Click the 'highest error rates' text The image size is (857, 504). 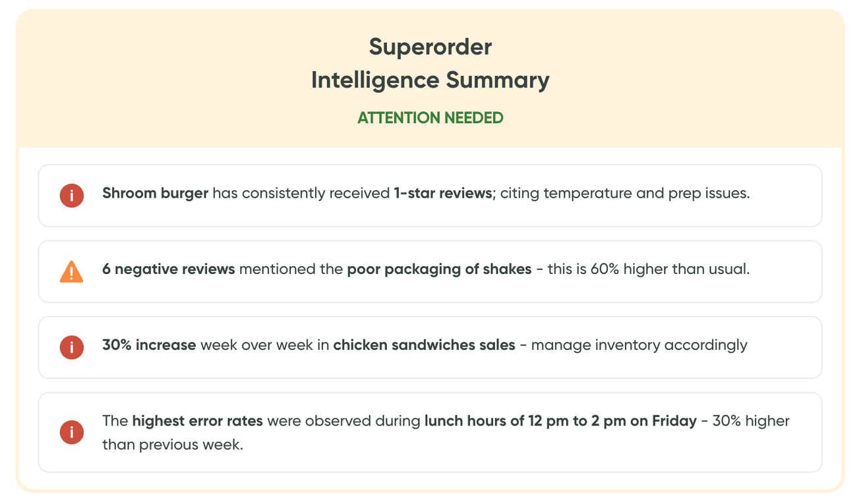(197, 421)
